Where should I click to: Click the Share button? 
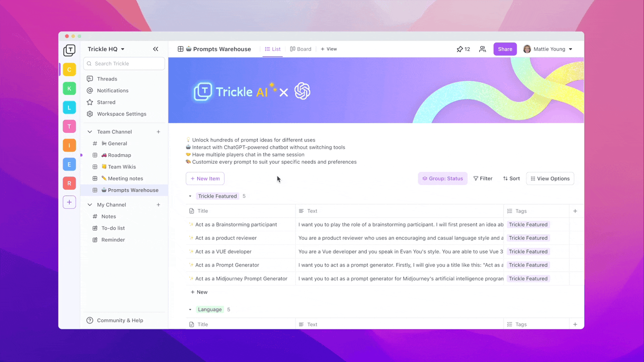coord(505,49)
